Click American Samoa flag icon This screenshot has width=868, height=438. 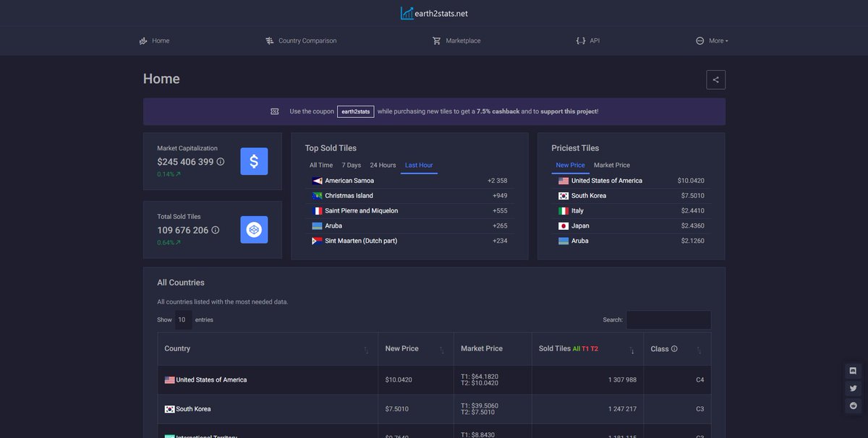tap(317, 181)
